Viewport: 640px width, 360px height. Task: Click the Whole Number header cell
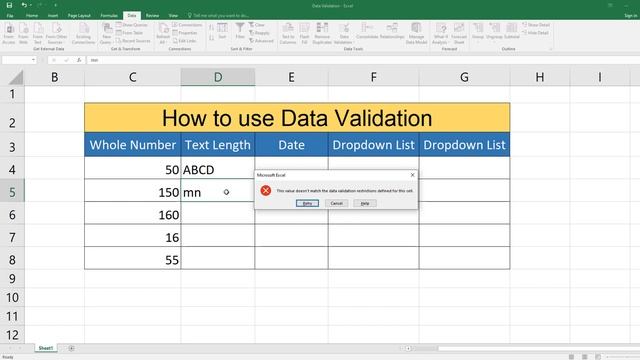coord(133,145)
